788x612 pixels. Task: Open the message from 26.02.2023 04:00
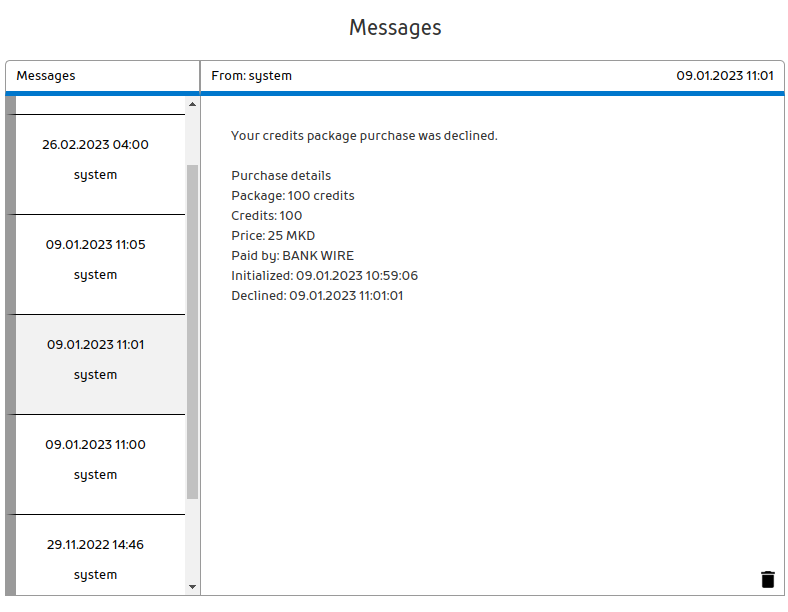pos(96,160)
